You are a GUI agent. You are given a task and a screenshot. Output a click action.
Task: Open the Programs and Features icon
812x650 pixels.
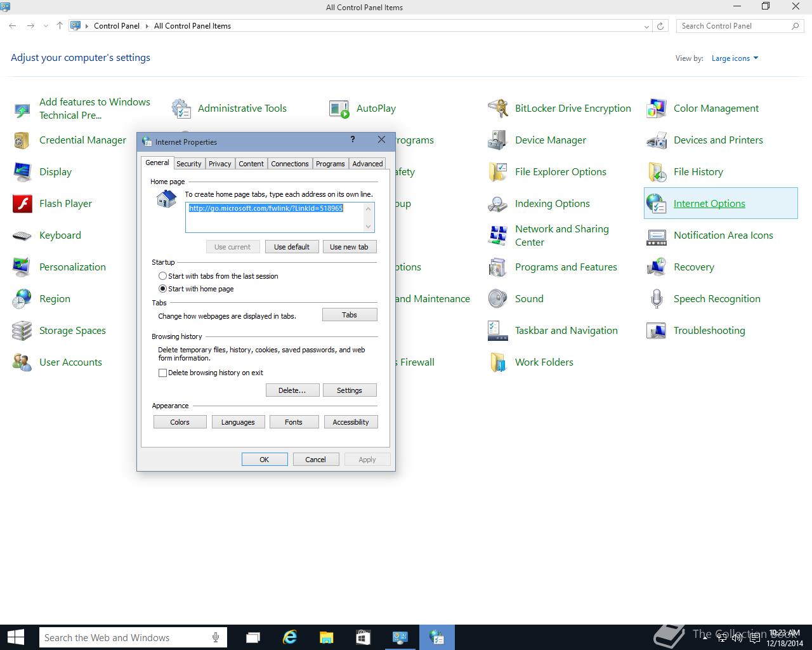tap(498, 267)
